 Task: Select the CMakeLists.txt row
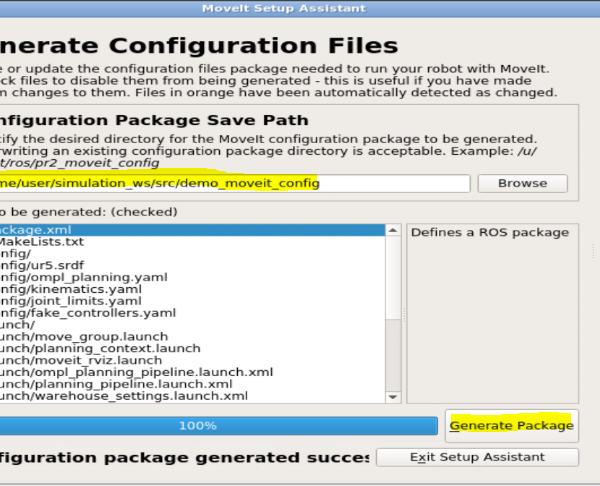(192, 242)
